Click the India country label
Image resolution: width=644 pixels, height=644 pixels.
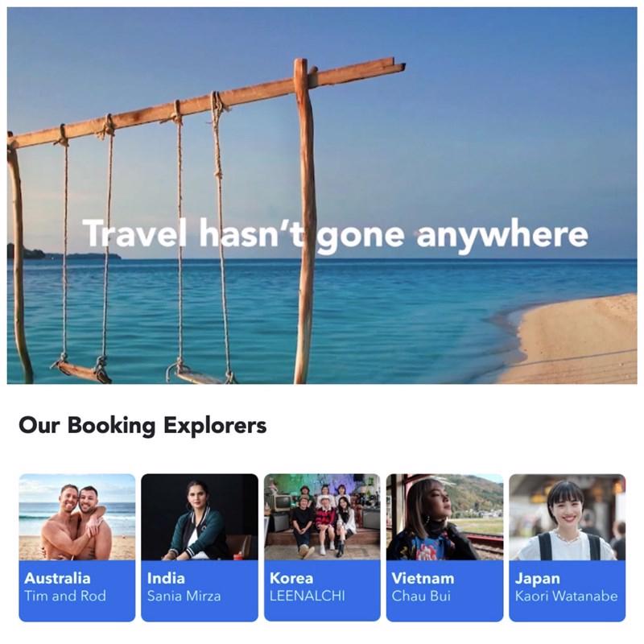(x=166, y=578)
